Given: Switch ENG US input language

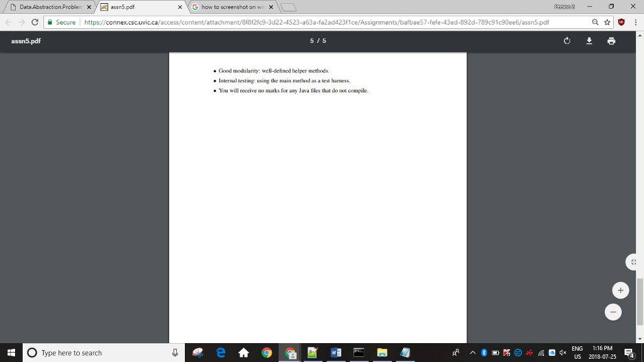Looking at the screenshot, I should click(576, 352).
